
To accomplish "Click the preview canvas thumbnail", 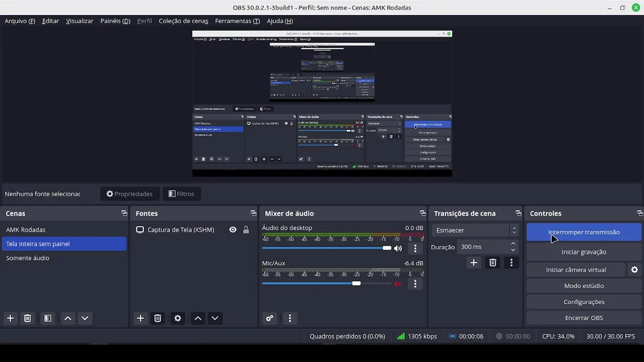I will point(322,104).
